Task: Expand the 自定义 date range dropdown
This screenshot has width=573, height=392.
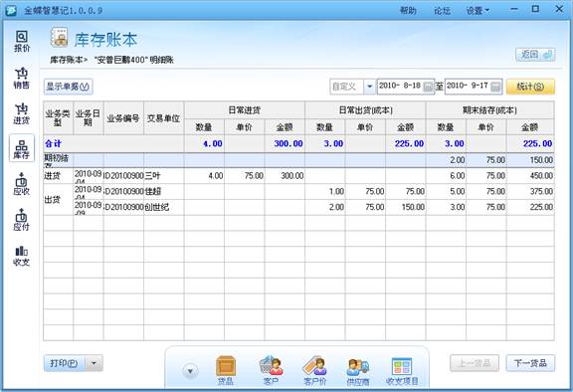Action: pyautogui.click(x=369, y=87)
